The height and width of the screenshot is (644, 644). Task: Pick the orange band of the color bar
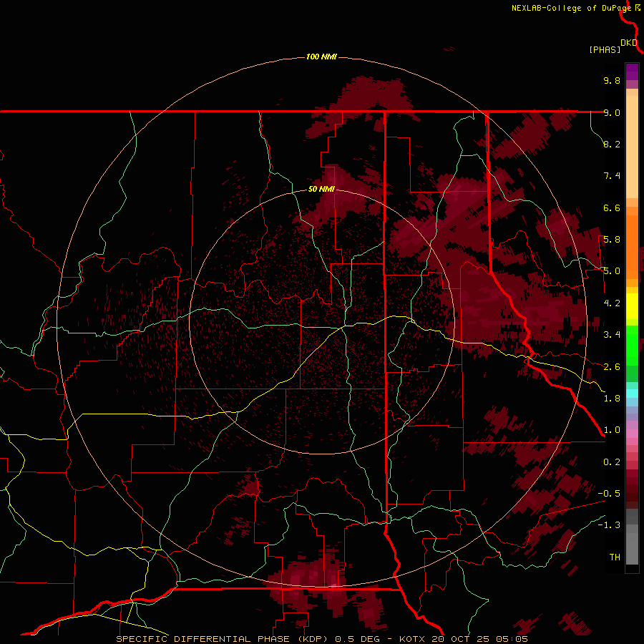coord(632,246)
